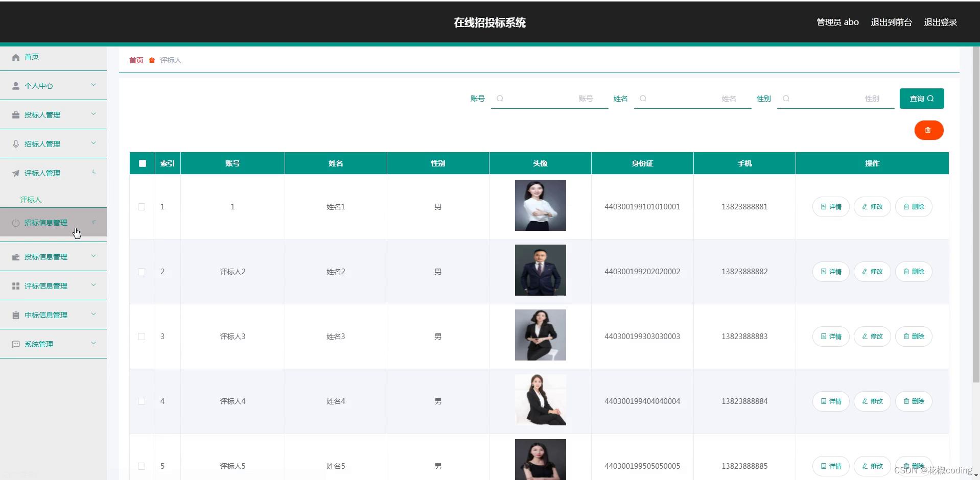Check the checkbox for row 评标人5
This screenshot has width=980, height=480.
142,466
